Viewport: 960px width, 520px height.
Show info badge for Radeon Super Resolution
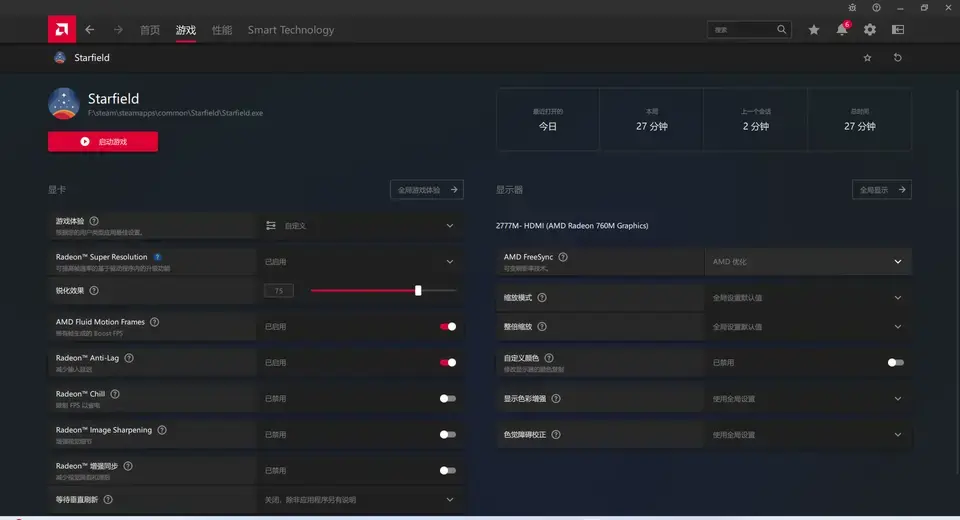tap(157, 257)
